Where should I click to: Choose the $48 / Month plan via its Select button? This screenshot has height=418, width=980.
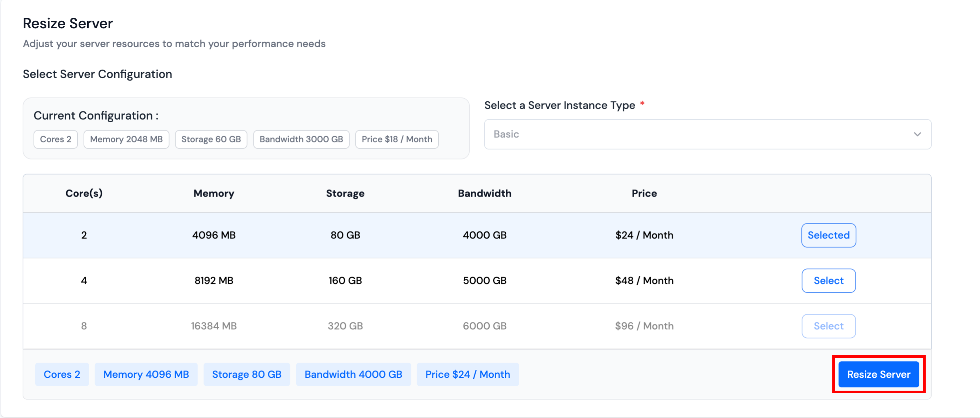[829, 281]
